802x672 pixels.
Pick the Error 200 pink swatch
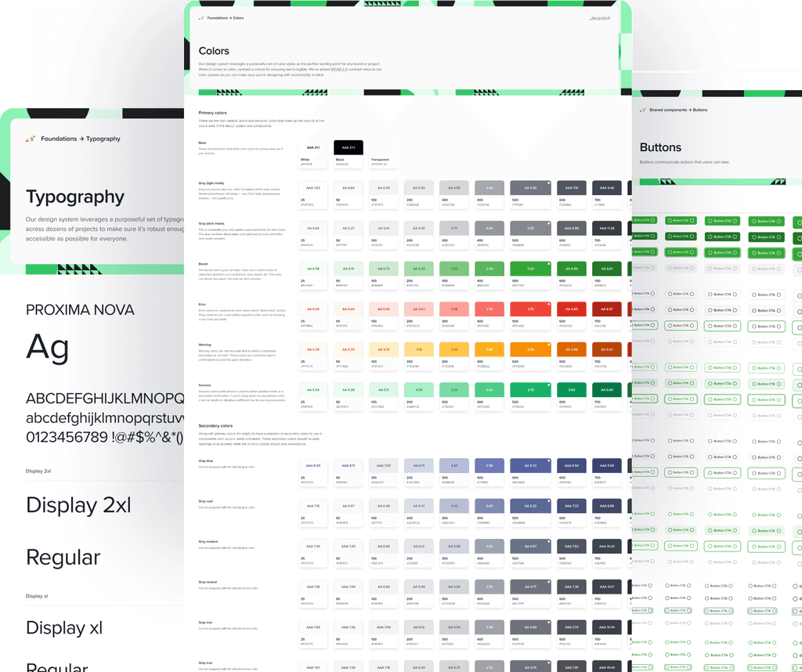419,316
